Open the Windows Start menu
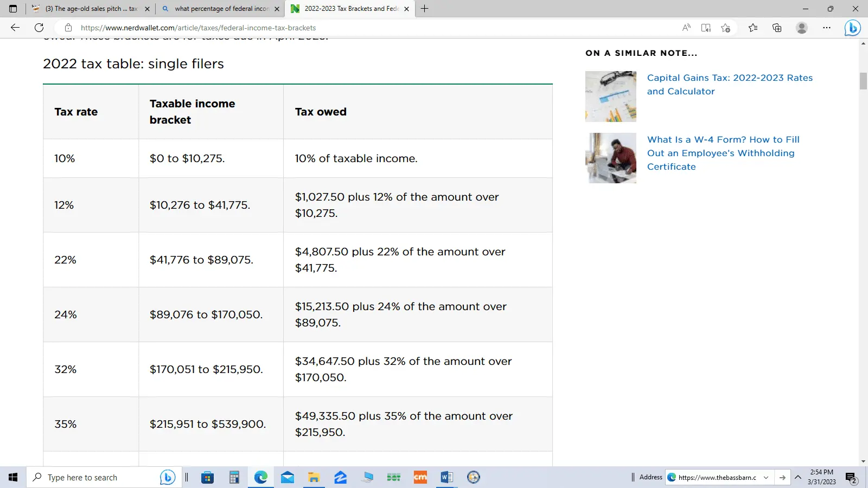Screen dimensions: 868x488 (x=13, y=477)
